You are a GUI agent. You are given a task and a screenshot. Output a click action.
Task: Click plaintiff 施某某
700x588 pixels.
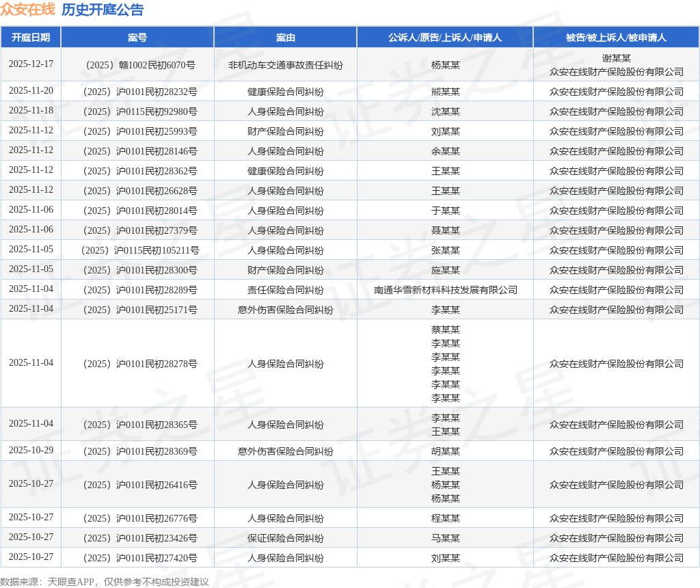446,271
